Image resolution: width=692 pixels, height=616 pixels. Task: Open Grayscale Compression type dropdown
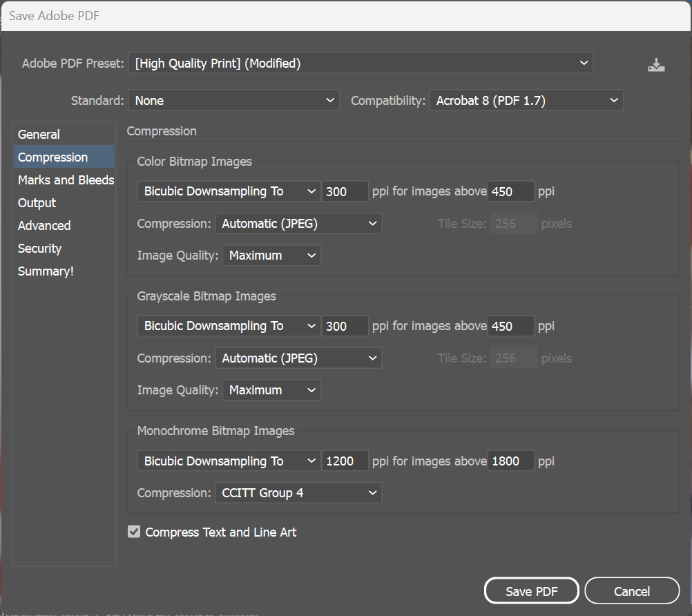298,358
